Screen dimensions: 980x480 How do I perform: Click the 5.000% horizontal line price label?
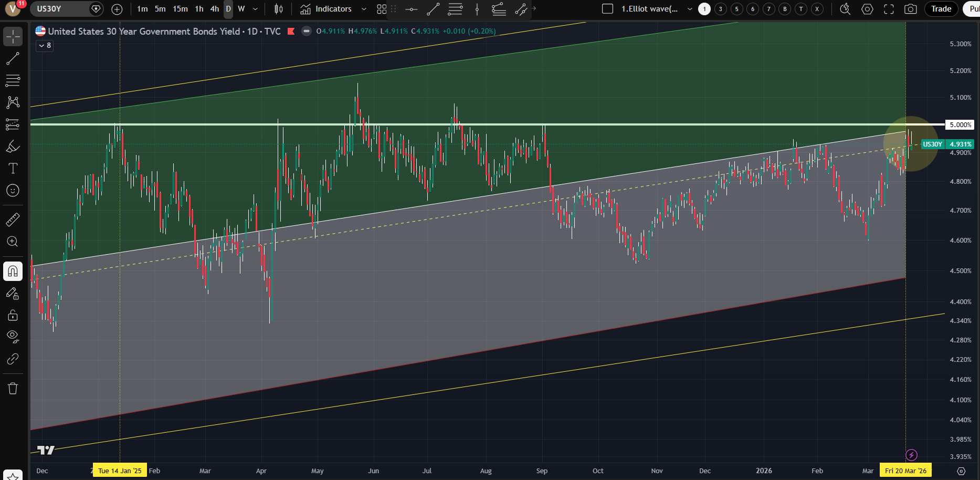(960, 125)
